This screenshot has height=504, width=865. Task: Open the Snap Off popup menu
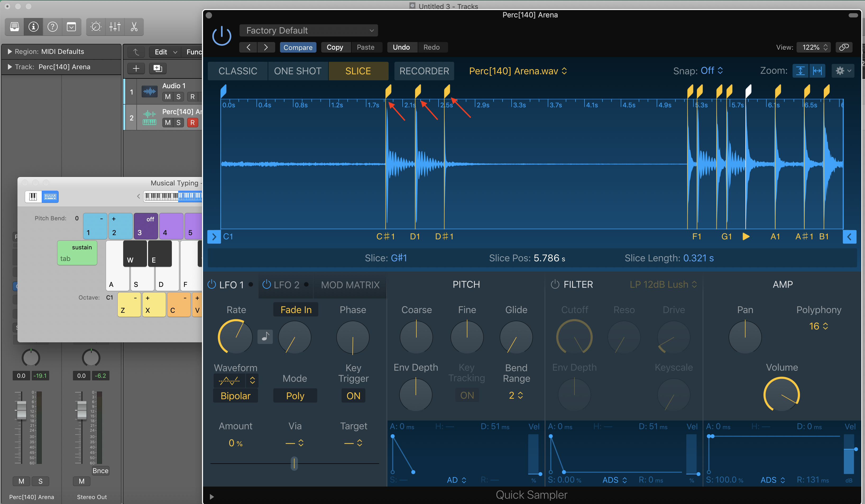tap(711, 71)
